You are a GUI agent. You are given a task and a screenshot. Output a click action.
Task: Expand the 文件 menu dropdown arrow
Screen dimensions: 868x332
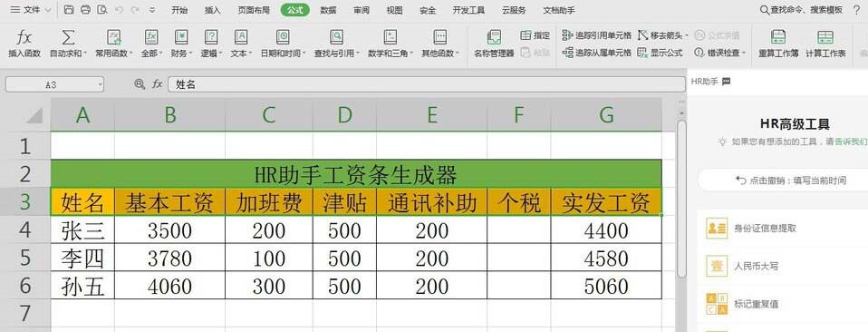click(48, 10)
